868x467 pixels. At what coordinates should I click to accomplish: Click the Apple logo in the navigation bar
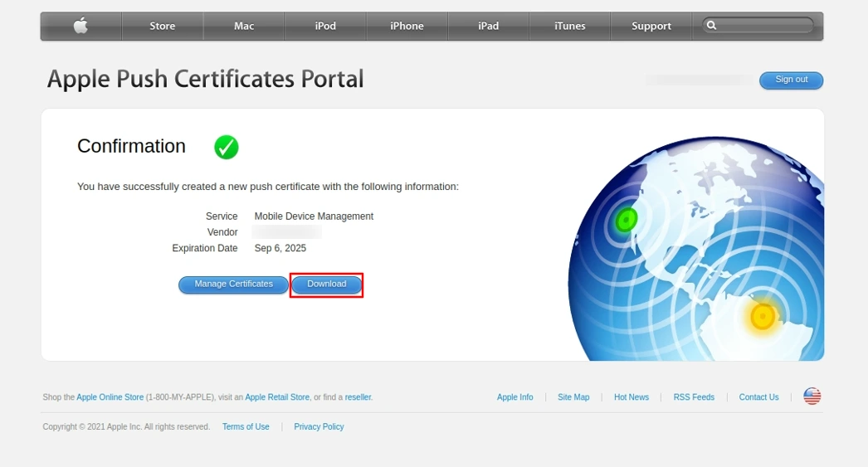80,26
